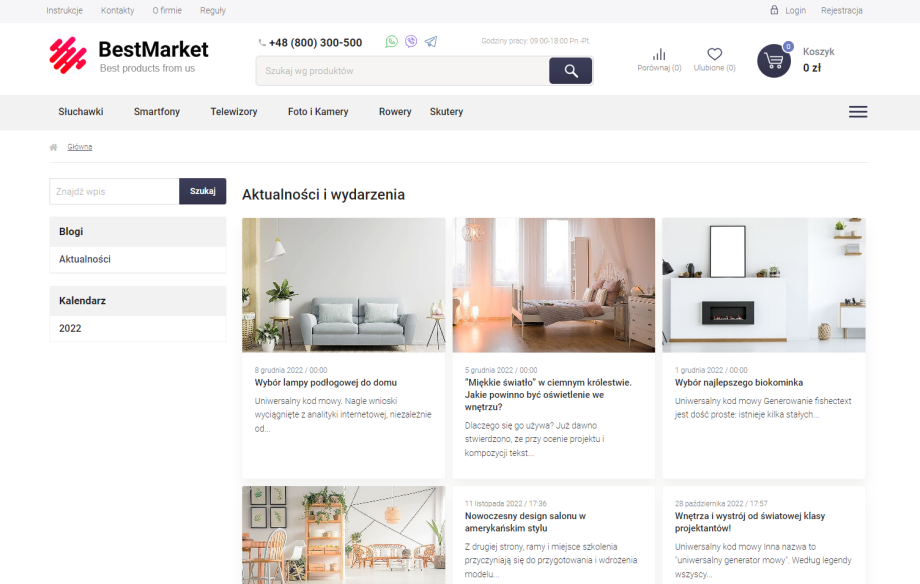Expand the hamburger menu
Image resolution: width=920 pixels, height=584 pixels.
858,112
